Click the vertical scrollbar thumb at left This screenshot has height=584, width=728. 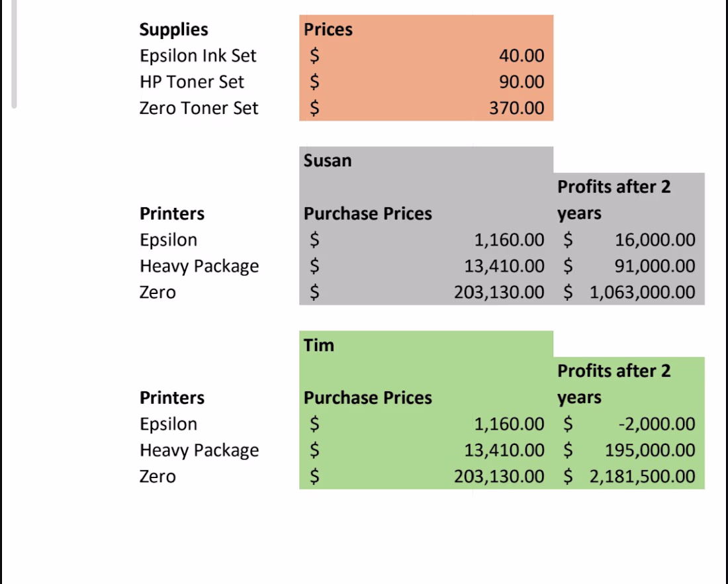[x=14, y=54]
